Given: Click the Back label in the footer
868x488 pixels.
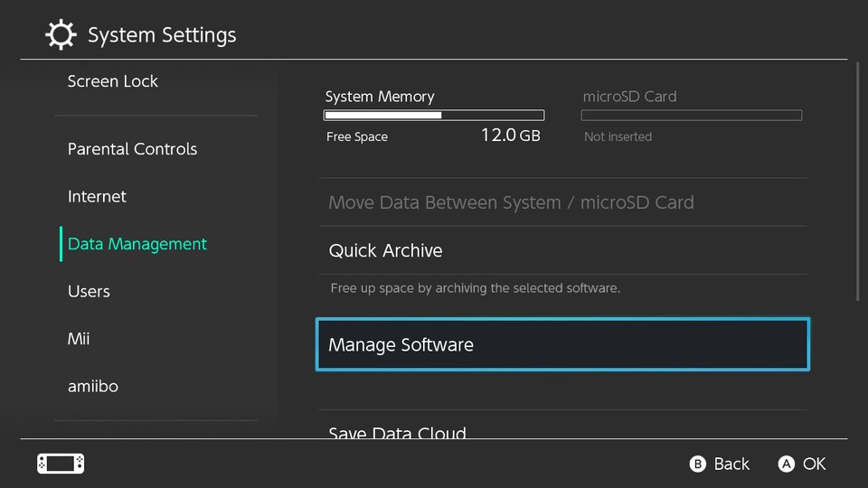Looking at the screenshot, I should [731, 464].
